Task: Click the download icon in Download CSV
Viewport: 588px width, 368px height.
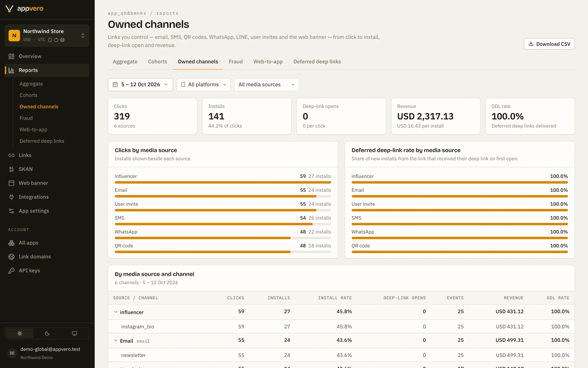Action: 531,44
